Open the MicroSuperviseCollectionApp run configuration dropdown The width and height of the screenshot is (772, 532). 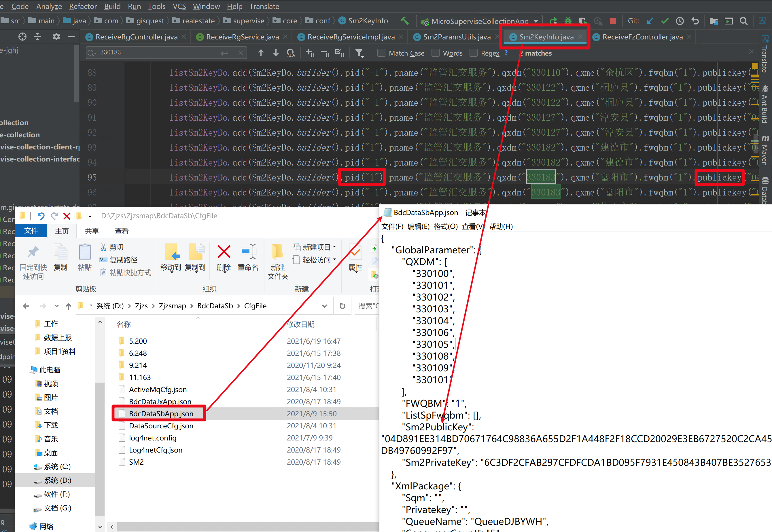536,21
